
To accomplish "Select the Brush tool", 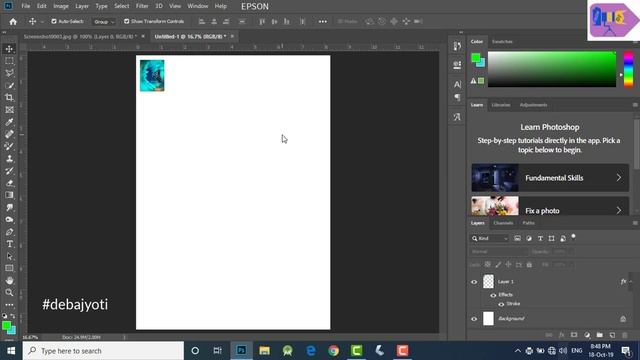I will [x=9, y=147].
